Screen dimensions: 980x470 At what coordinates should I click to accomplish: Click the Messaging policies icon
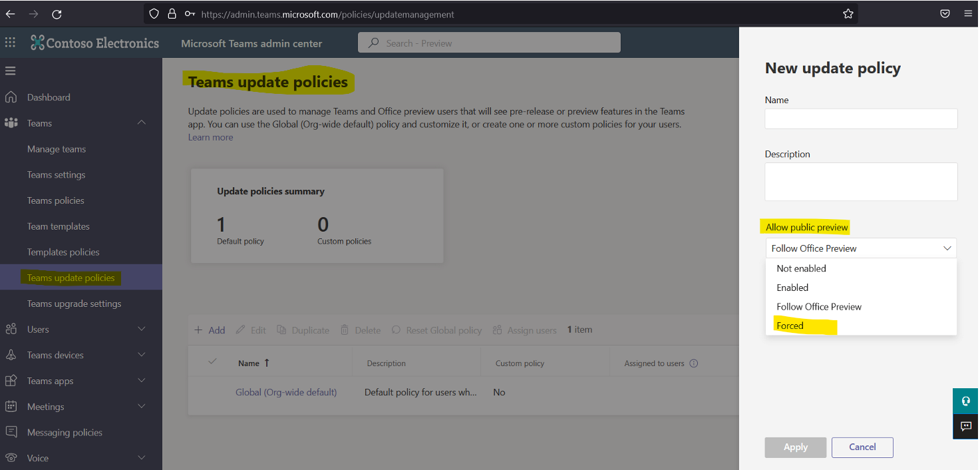(11, 432)
